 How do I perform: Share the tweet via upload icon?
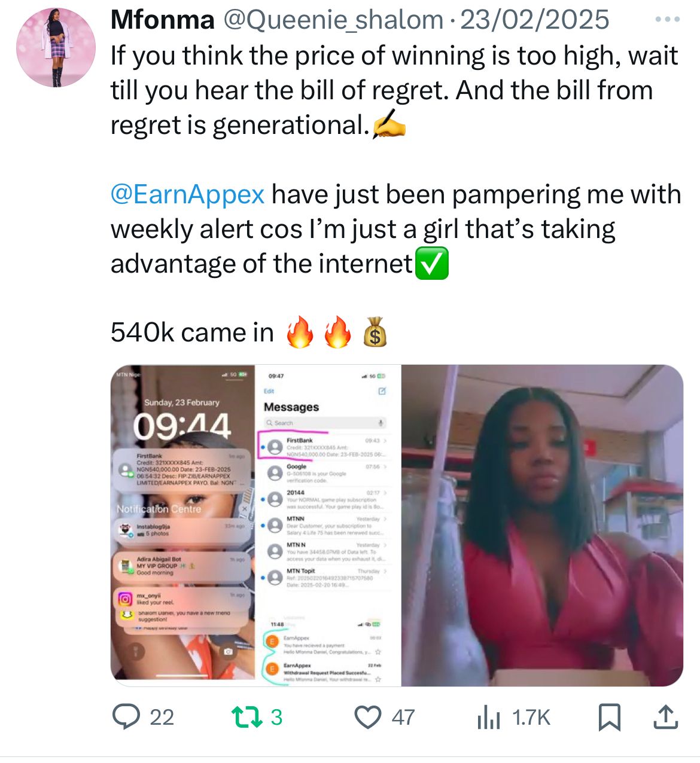665,717
